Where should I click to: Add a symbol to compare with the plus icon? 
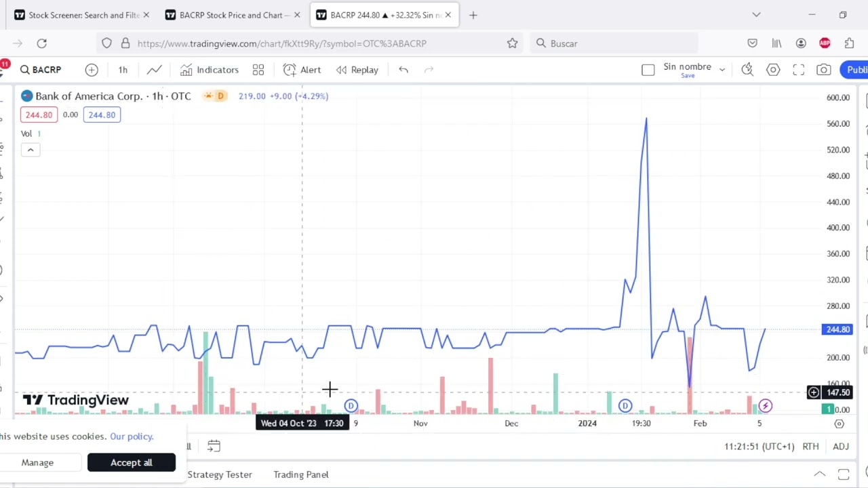click(x=92, y=70)
